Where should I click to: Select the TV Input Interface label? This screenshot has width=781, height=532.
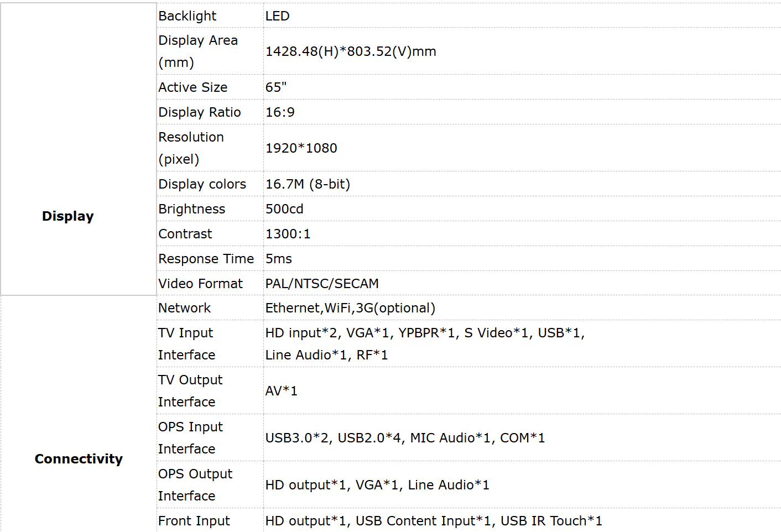coord(186,344)
